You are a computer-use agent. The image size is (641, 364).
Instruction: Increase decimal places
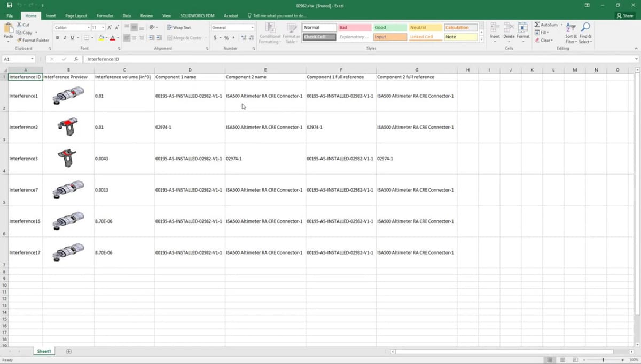point(244,38)
